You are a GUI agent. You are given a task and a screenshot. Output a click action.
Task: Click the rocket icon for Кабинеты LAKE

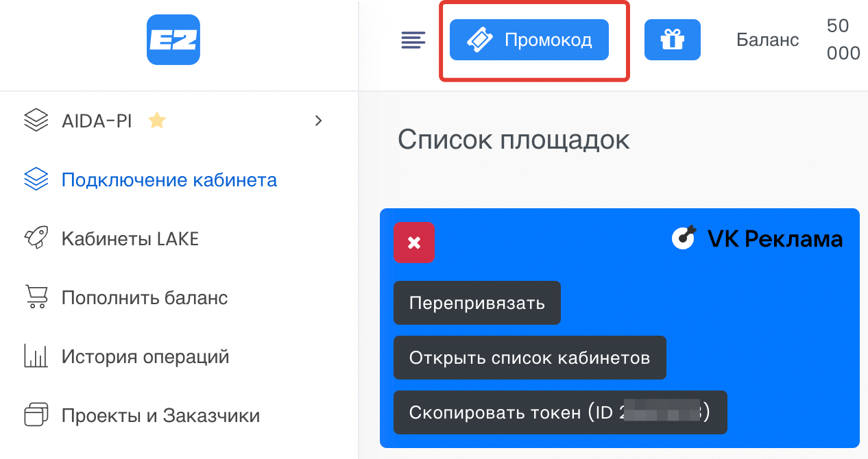point(36,238)
